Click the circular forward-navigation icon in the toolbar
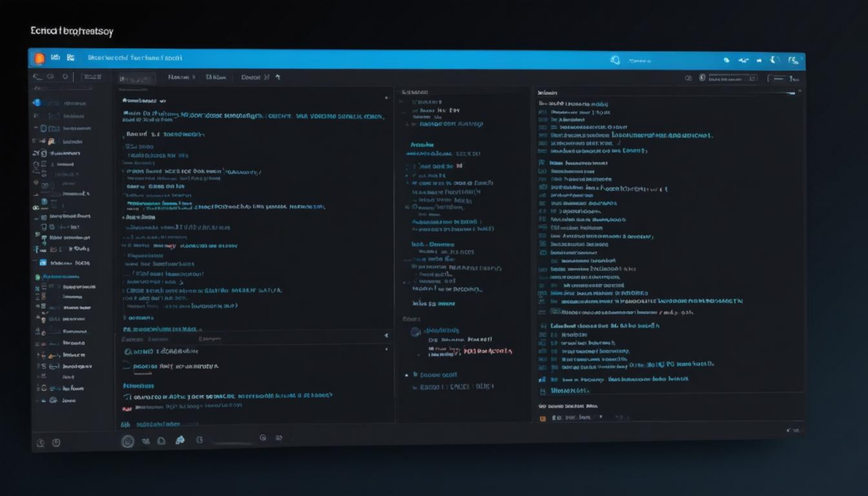This screenshot has width=868, height=496. 49,75
